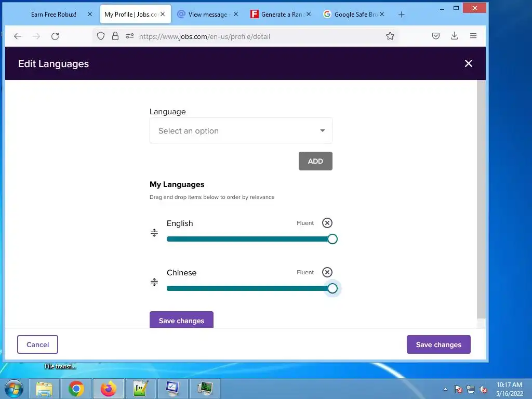Go back with the browser back arrow
Screen dimensions: 532x399
(18, 36)
